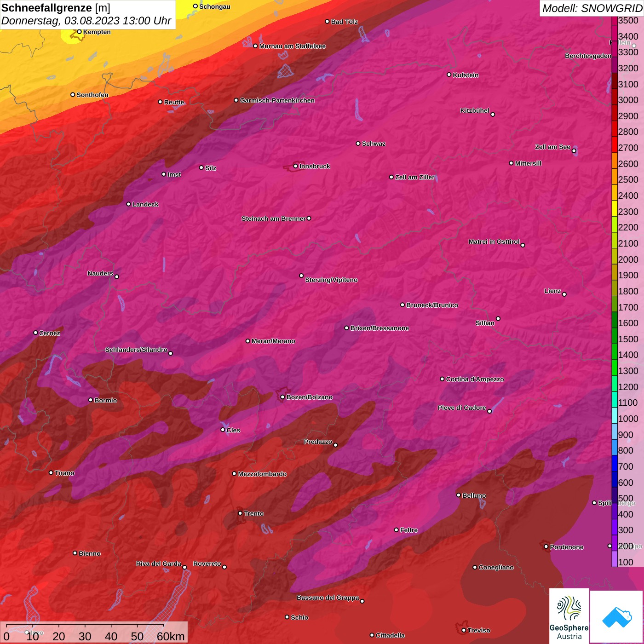Click the Tirano marker dot
The width and height of the screenshot is (644, 644).
tap(51, 473)
